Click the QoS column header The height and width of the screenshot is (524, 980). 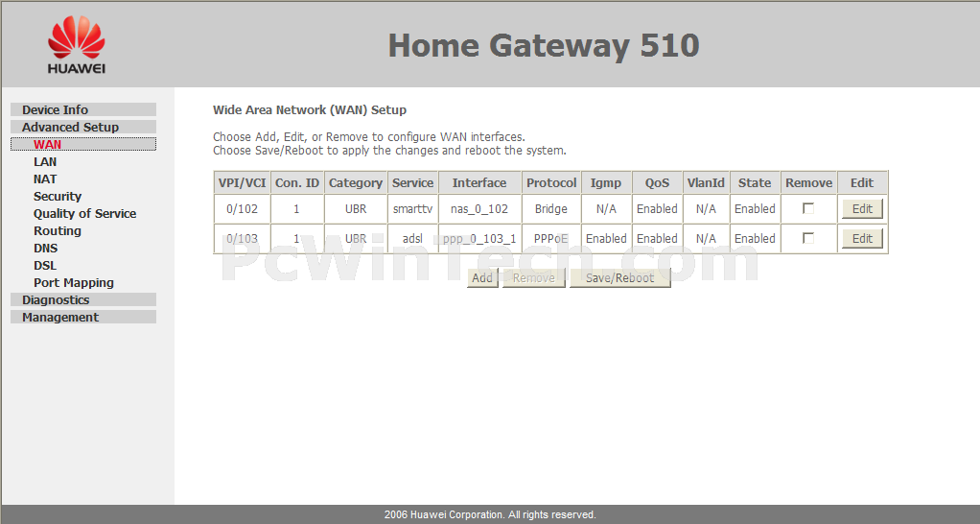(657, 182)
